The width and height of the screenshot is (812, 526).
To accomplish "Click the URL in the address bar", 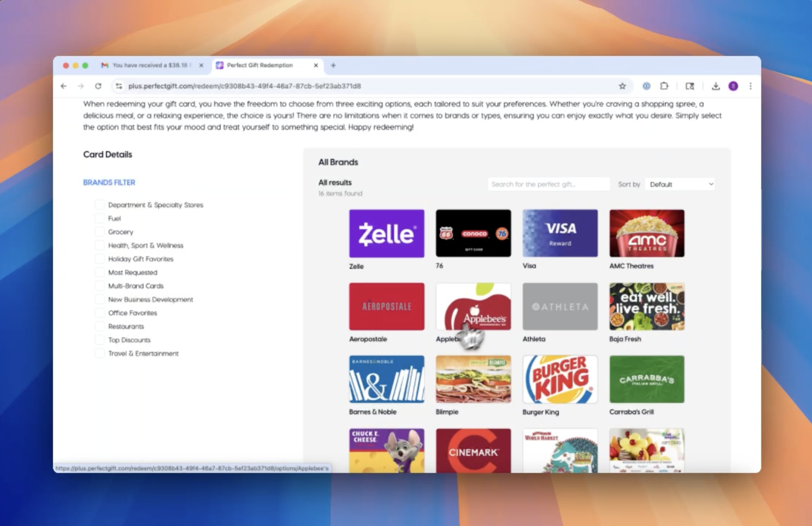I will click(x=244, y=86).
